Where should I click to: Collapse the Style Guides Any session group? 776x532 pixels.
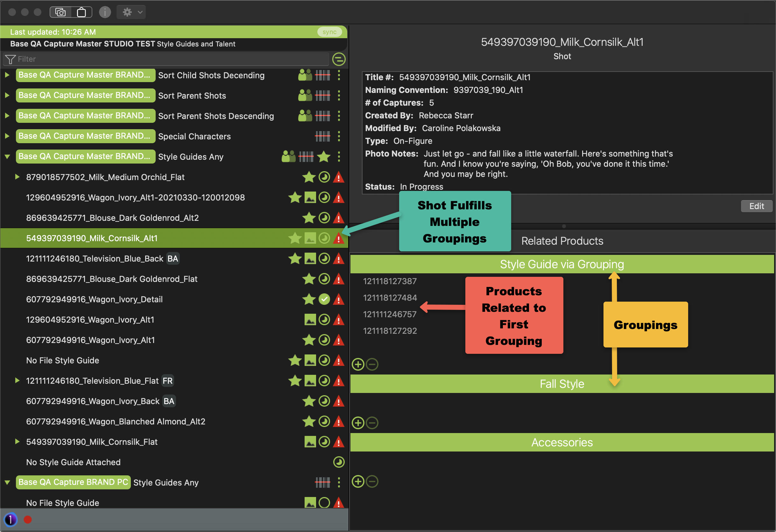click(x=7, y=157)
